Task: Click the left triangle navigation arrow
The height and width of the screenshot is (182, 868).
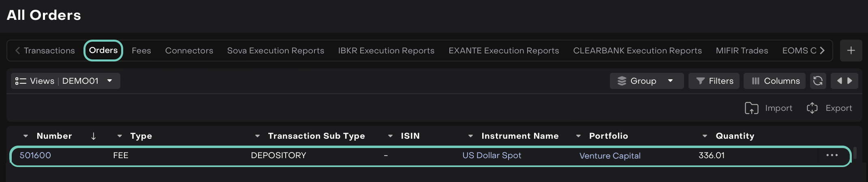Action: coord(840,81)
